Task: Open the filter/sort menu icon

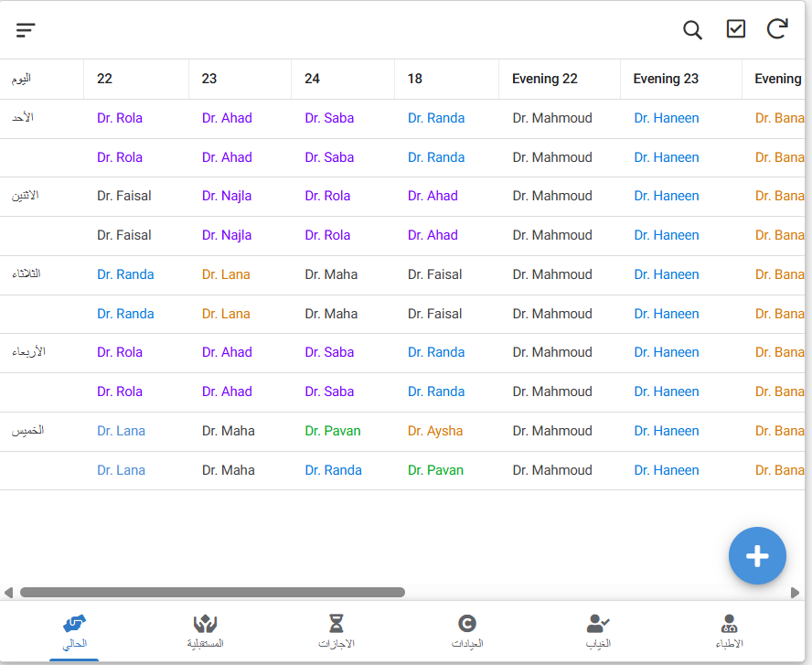Action: [26, 30]
